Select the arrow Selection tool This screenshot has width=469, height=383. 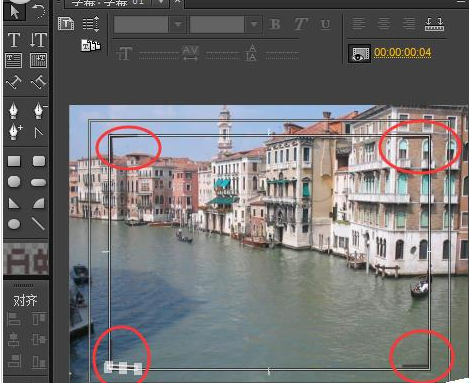point(14,11)
